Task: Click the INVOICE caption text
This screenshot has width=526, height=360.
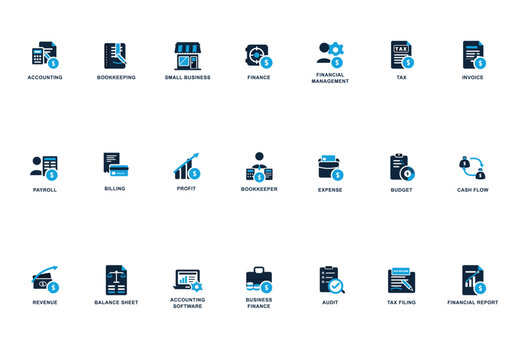Action: pos(473,78)
